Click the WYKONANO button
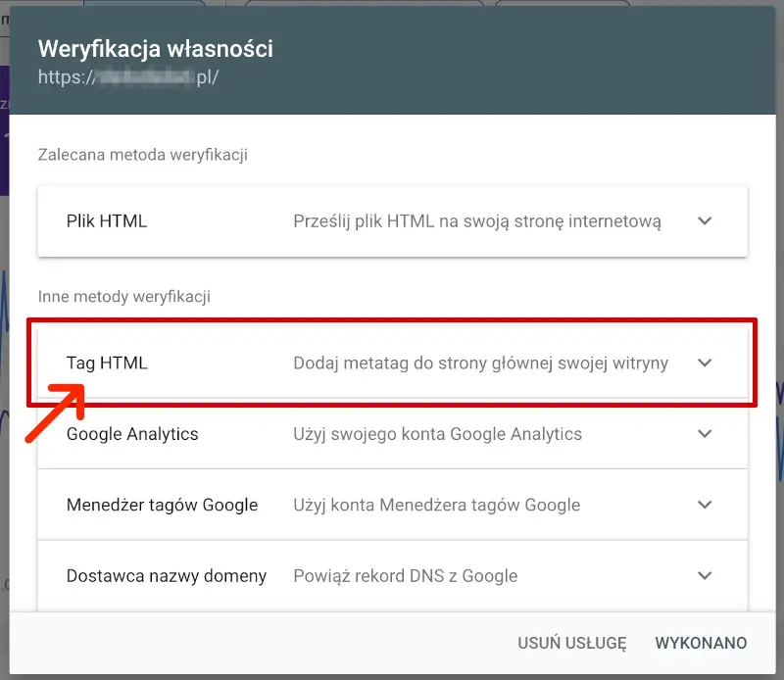The height and width of the screenshot is (680, 784). click(x=701, y=644)
